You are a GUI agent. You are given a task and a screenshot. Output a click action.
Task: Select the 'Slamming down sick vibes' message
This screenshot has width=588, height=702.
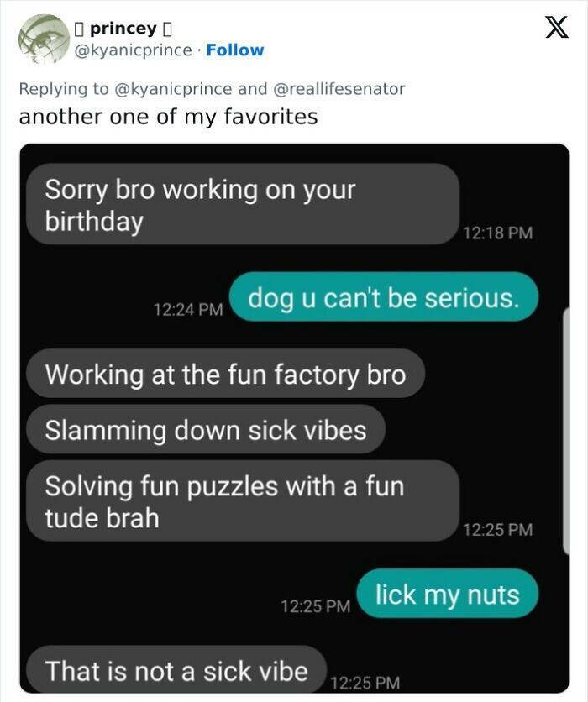click(x=206, y=429)
